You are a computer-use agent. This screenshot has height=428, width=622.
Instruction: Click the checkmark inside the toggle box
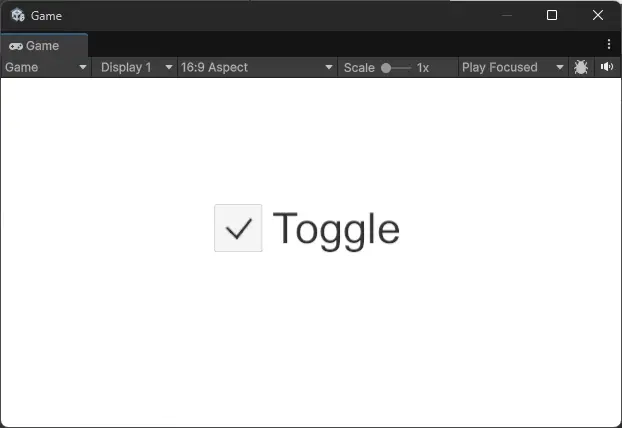238,229
